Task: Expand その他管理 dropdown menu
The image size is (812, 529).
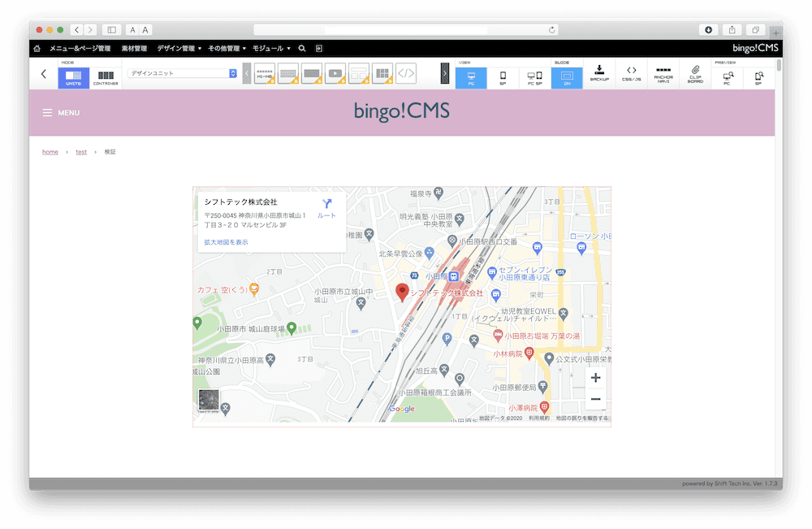Action: pos(227,48)
